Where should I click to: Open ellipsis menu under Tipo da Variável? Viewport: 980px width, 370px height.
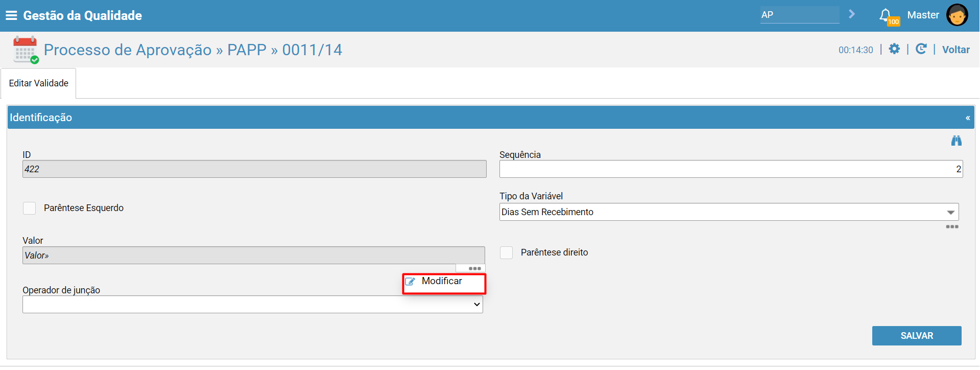(x=952, y=226)
